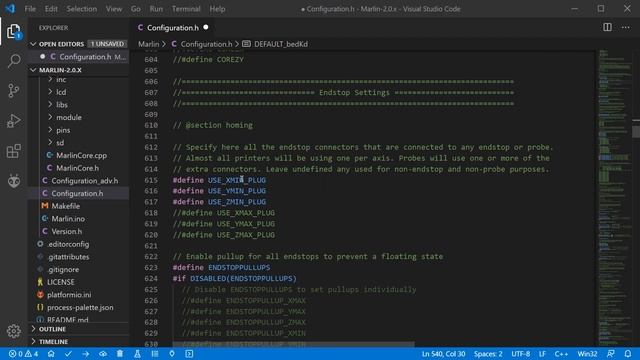
Task: Open editor More Actions ellipsis
Action: (x=625, y=27)
